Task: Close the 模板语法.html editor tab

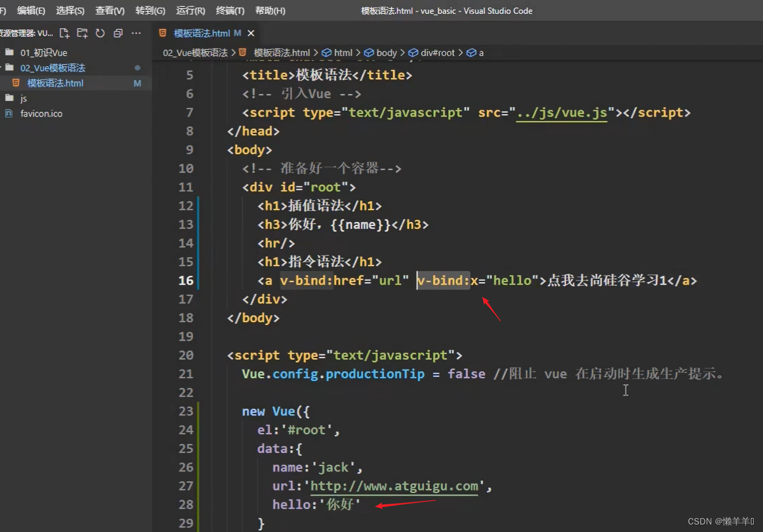Action: point(251,33)
